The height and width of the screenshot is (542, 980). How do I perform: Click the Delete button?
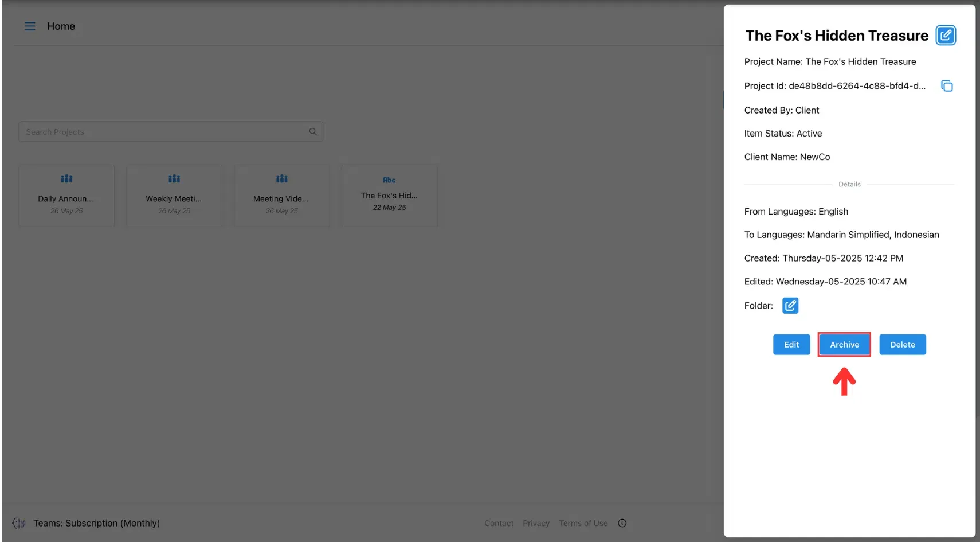903,345
